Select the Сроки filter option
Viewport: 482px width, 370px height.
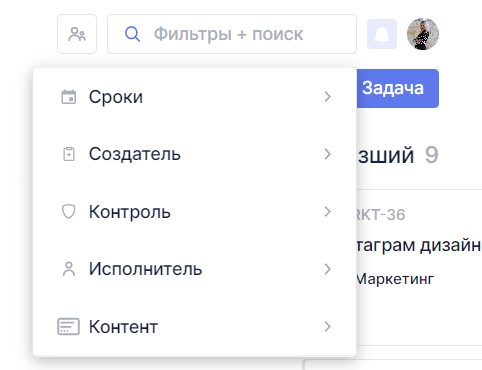(194, 97)
